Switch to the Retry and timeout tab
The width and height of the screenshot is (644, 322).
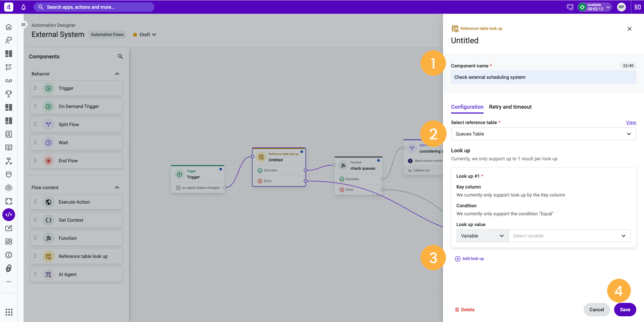510,107
